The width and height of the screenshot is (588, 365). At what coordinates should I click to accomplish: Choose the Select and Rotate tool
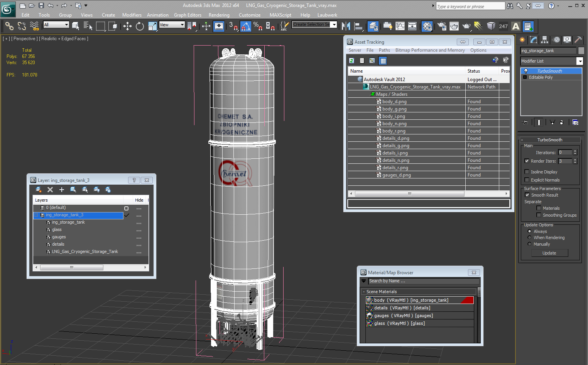[x=140, y=26]
